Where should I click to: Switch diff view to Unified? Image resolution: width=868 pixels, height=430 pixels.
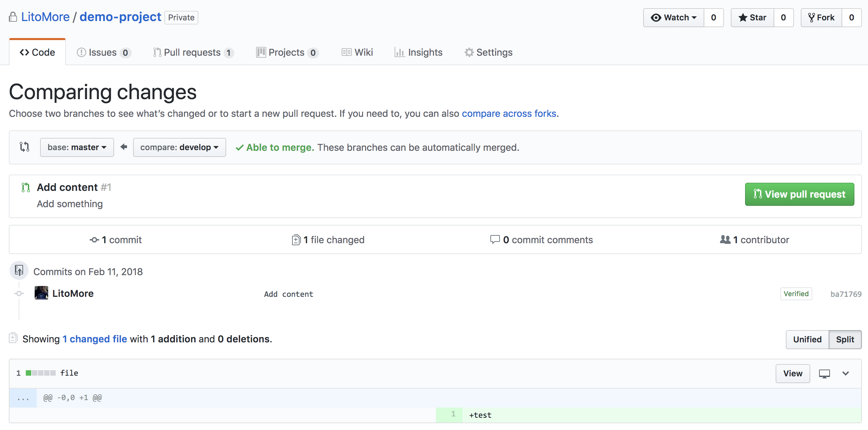click(x=807, y=339)
